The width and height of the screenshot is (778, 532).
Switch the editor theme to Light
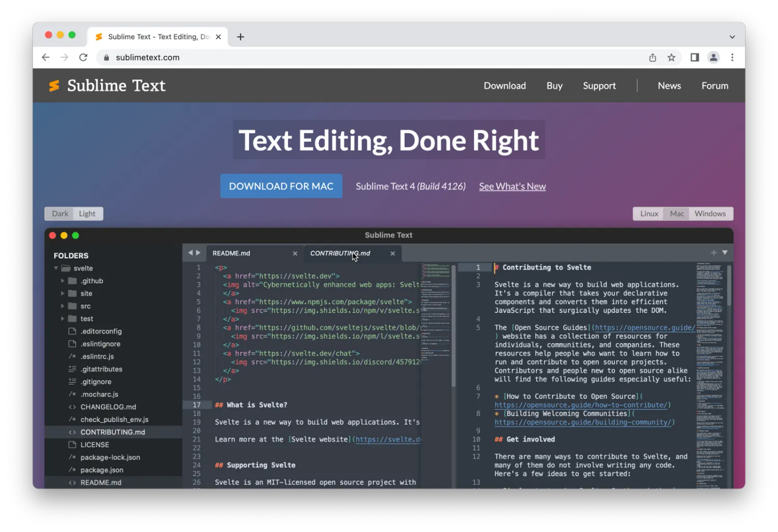tap(87, 213)
